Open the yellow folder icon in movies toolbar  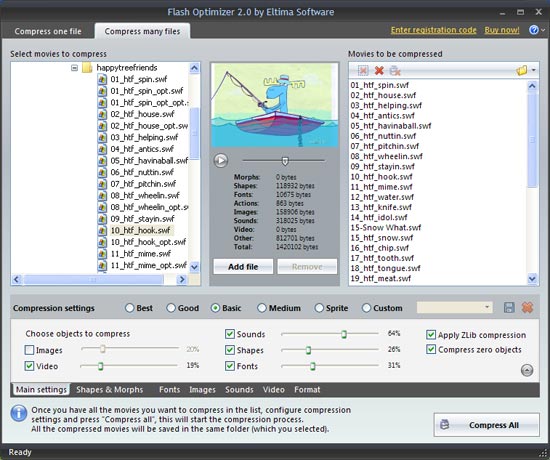coord(522,70)
